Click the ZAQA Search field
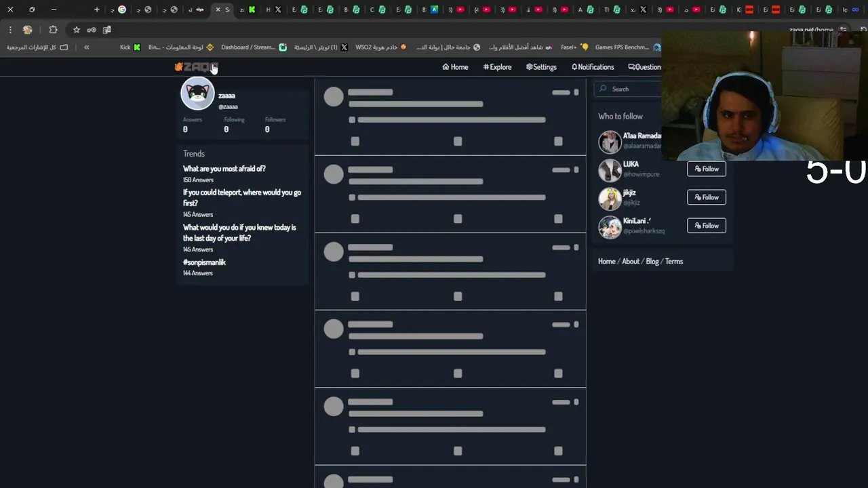The width and height of the screenshot is (868, 488). click(x=628, y=89)
